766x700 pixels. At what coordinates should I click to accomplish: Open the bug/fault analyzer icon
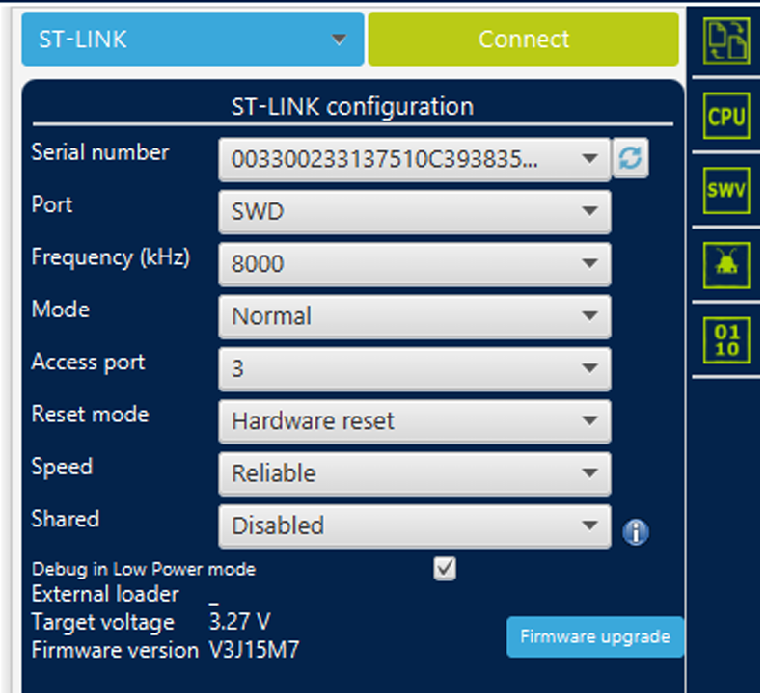coord(726,265)
